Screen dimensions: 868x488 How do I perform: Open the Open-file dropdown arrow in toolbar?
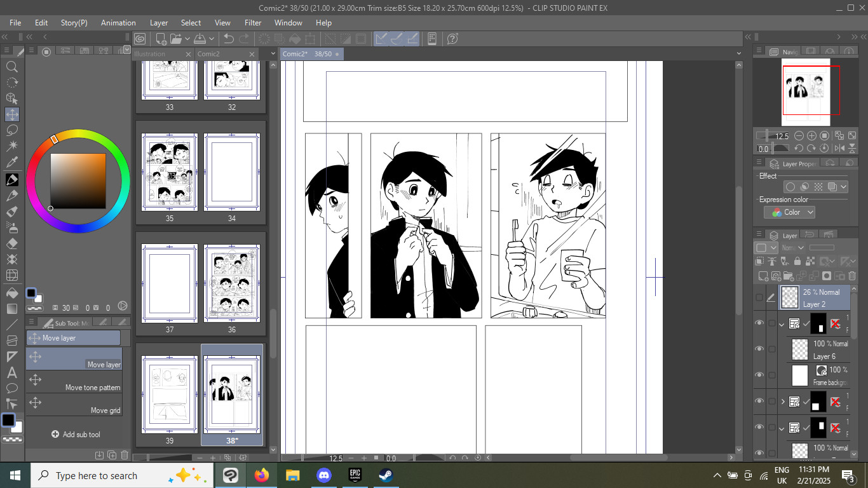coord(187,39)
